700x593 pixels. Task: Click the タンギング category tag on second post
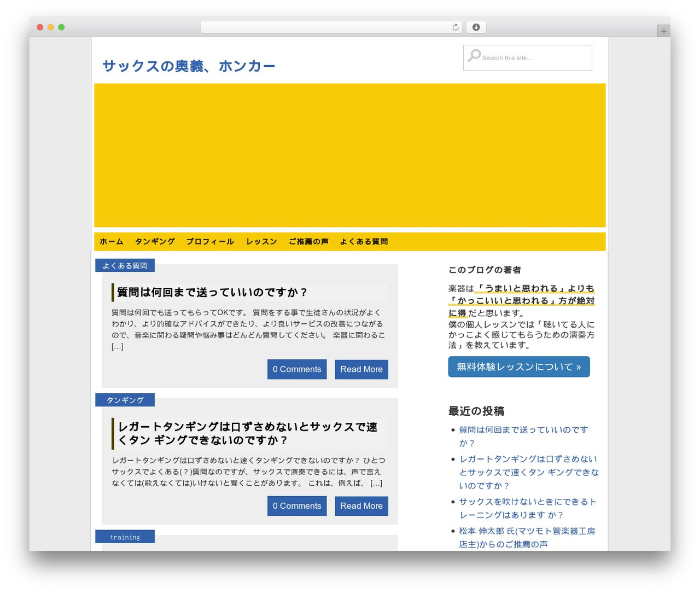[125, 400]
